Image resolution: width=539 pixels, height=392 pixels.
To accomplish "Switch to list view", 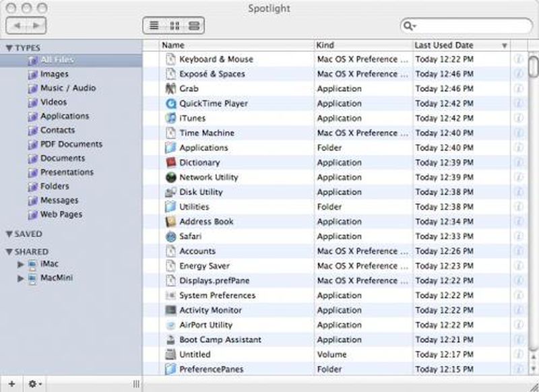I will 154,26.
